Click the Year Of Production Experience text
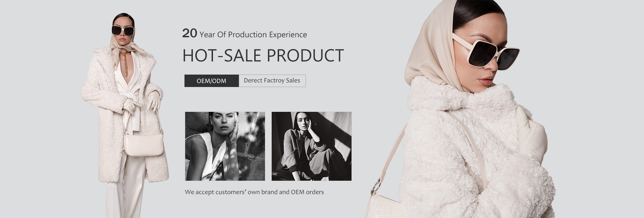The image size is (644, 218). tap(253, 35)
